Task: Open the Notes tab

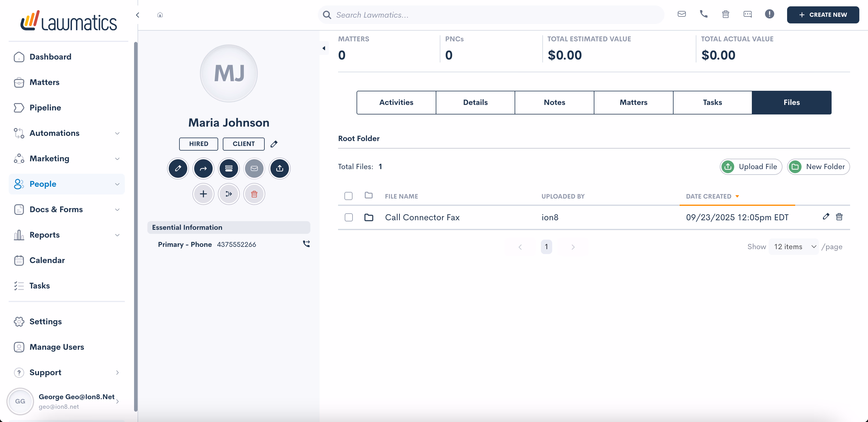Action: pos(554,103)
